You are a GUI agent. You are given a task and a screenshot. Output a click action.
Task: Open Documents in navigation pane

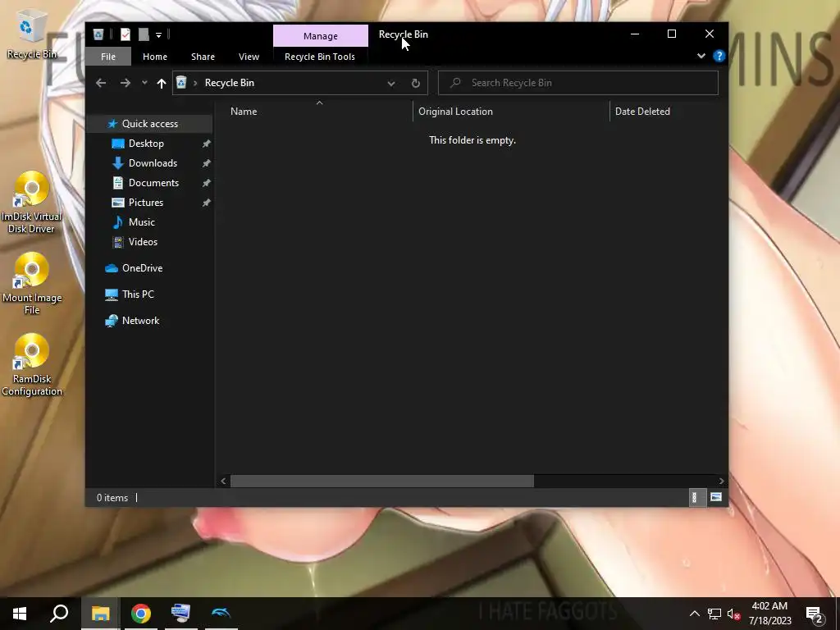[153, 183]
